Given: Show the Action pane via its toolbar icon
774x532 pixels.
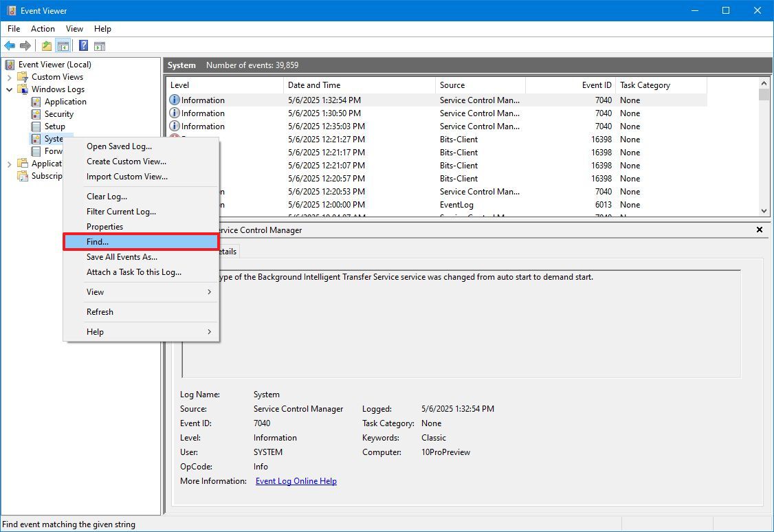Looking at the screenshot, I should pyautogui.click(x=100, y=45).
